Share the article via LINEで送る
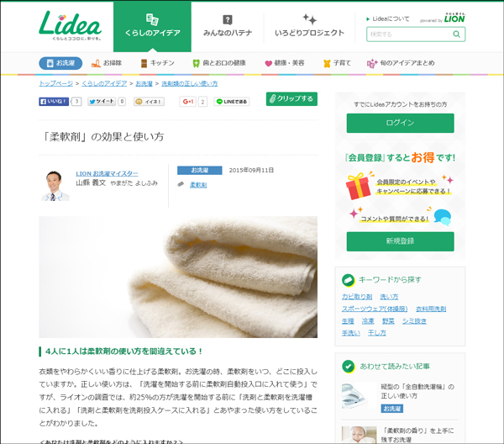 click(x=232, y=102)
